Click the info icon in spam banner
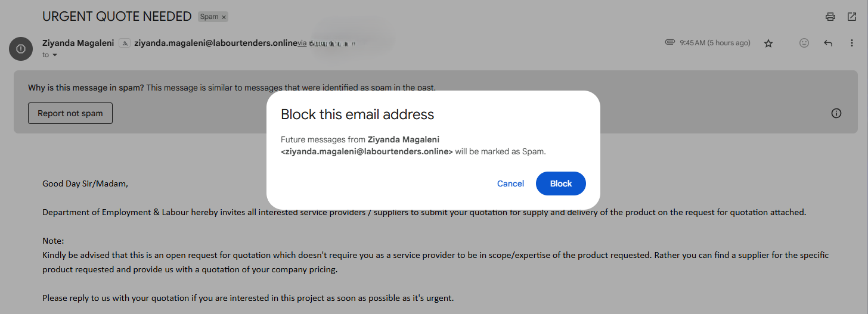The width and height of the screenshot is (868, 314). click(836, 113)
